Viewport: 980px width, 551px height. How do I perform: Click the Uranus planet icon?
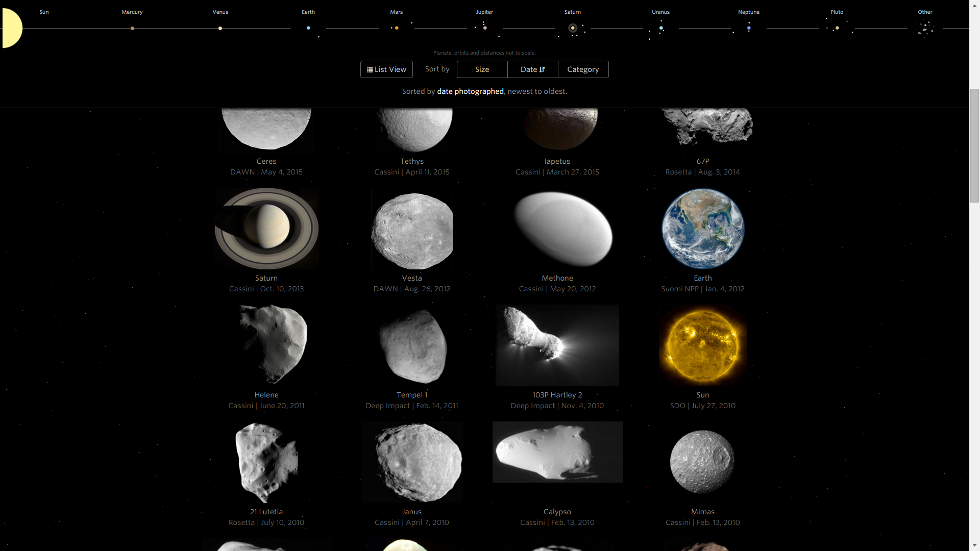[x=660, y=28]
